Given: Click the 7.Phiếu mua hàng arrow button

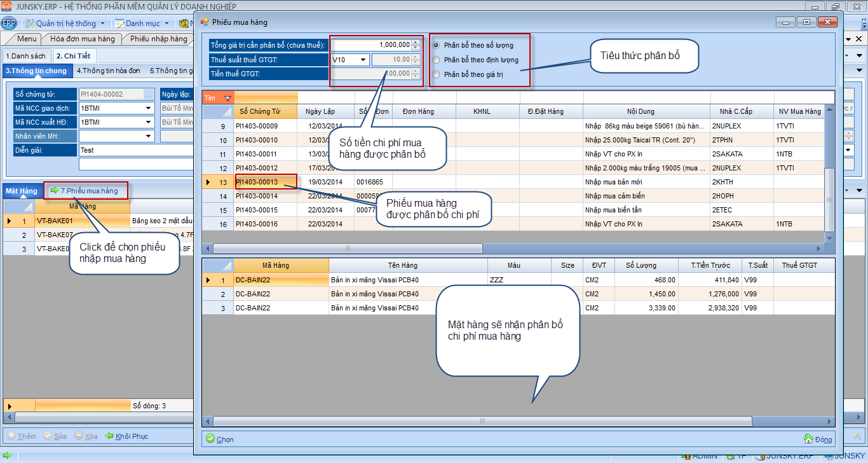Looking at the screenshot, I should (x=55, y=190).
